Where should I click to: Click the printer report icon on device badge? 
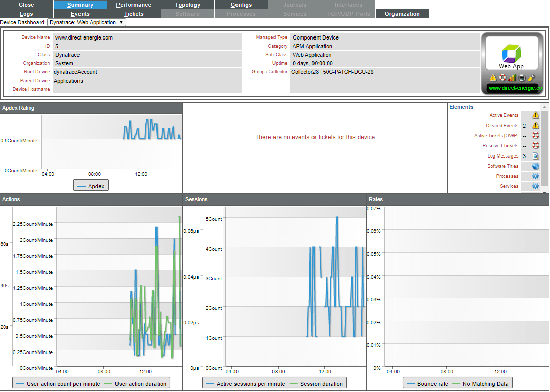point(521,77)
